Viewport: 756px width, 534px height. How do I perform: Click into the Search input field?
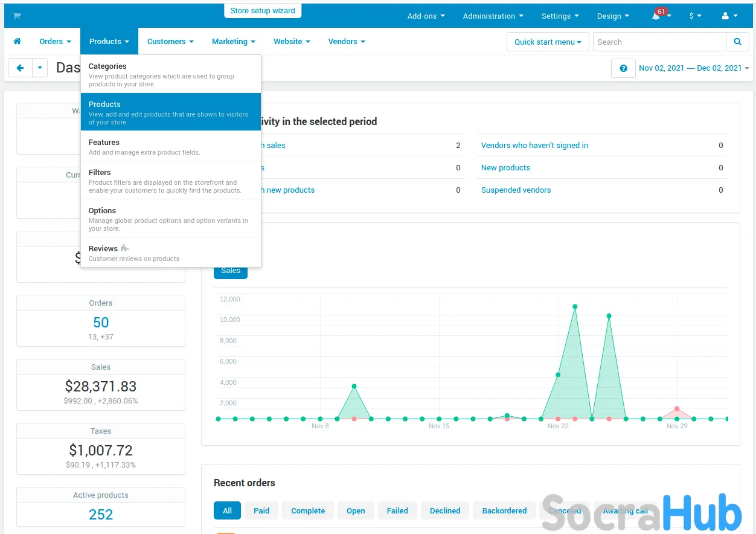(659, 42)
